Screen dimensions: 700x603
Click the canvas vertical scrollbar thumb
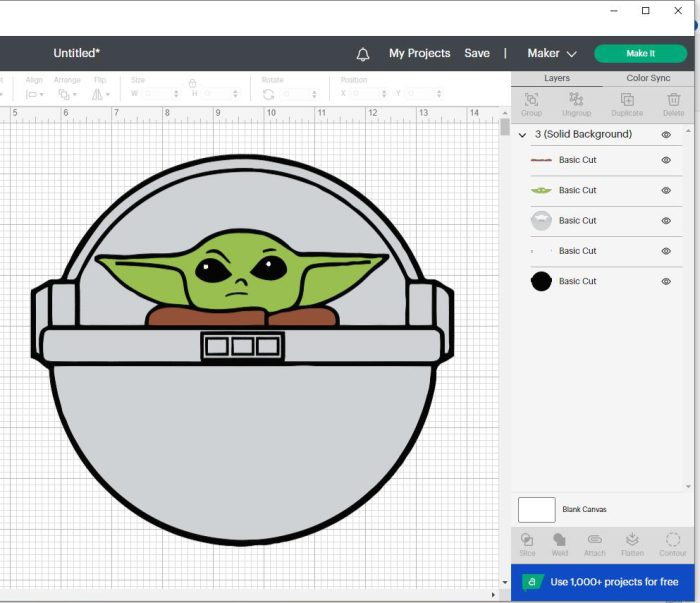[505, 127]
